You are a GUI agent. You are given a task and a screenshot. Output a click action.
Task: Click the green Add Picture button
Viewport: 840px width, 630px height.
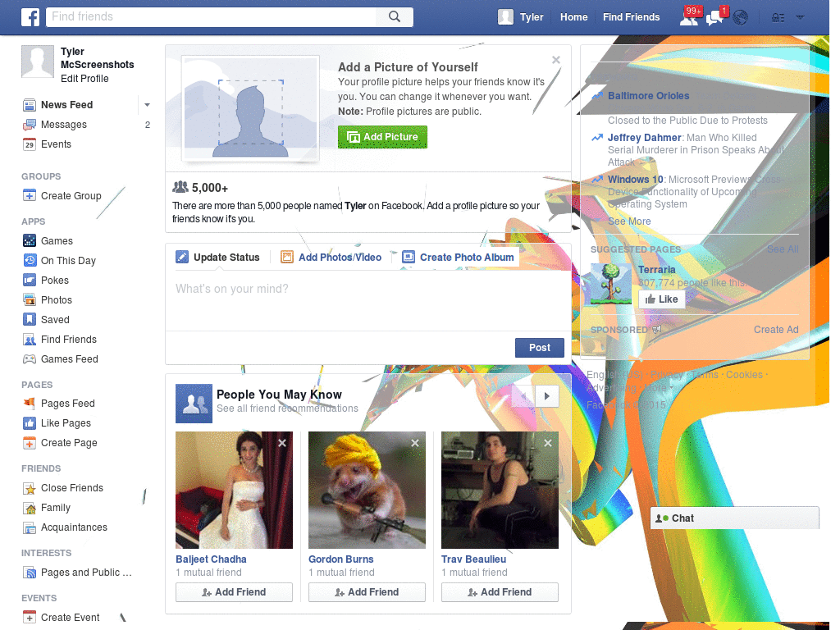(x=382, y=137)
